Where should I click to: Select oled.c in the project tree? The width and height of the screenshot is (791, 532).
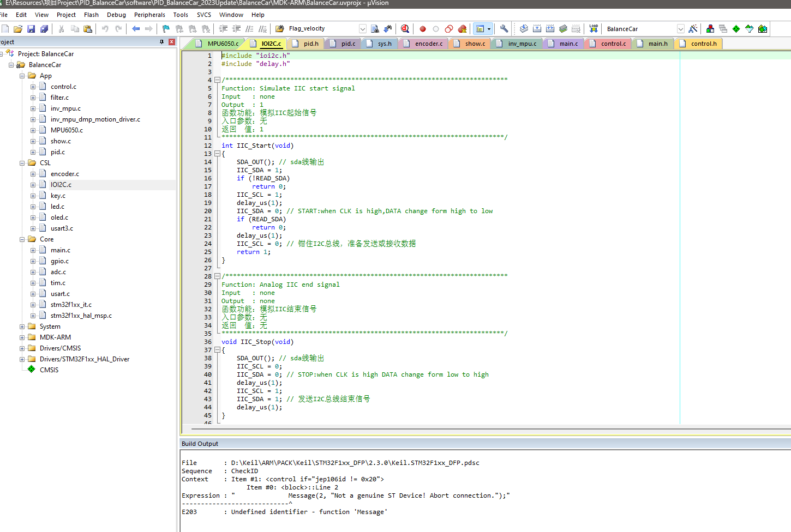pos(59,217)
